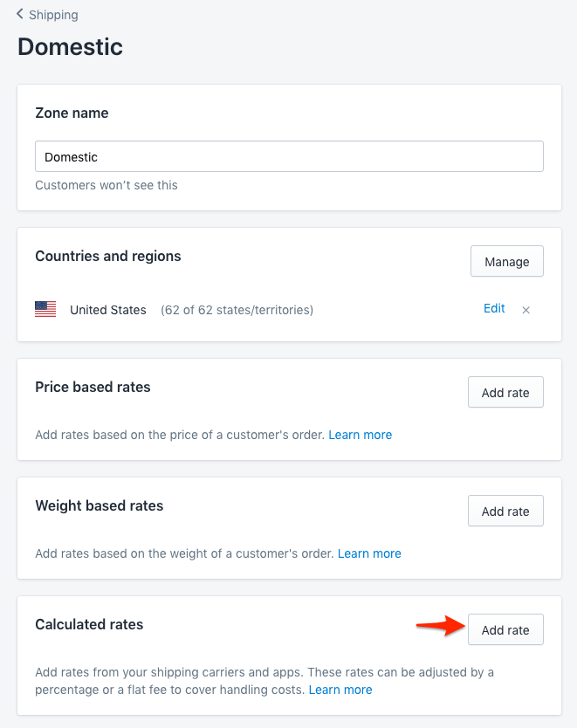Open Learn more for calculated rates
Screen dimensions: 577x728
click(x=340, y=690)
